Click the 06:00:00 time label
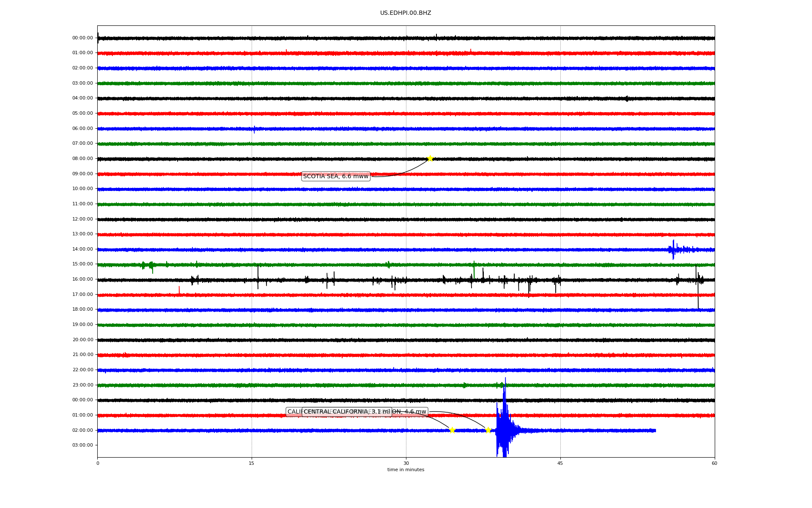812x508 pixels. point(82,129)
